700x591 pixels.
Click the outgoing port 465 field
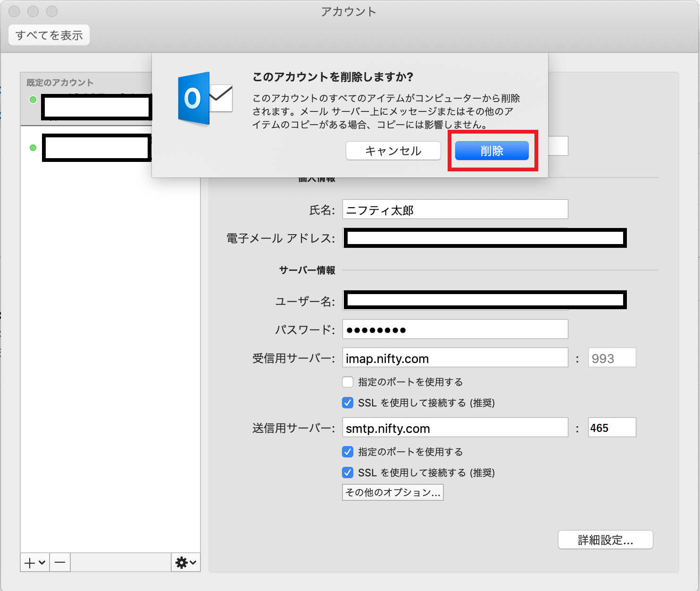coord(611,428)
